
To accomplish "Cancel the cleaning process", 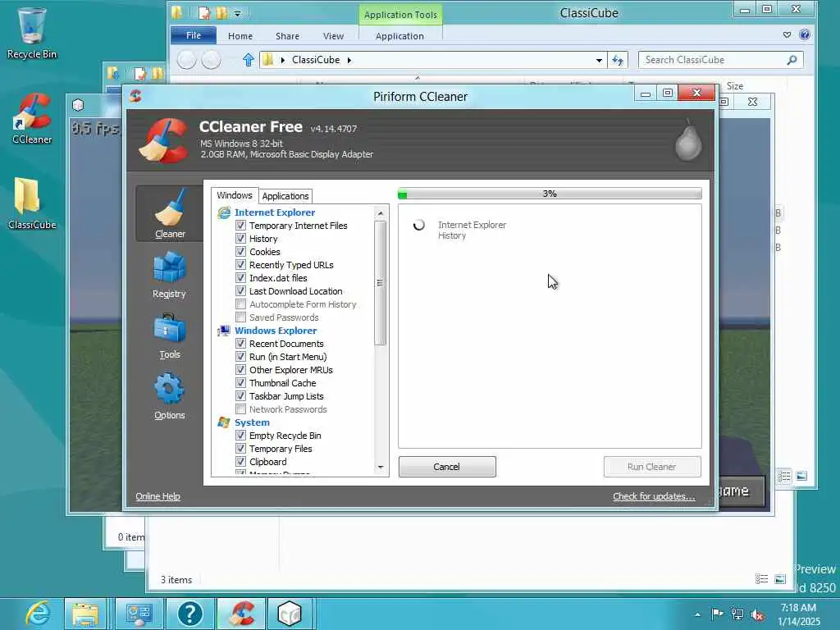I will point(447,467).
